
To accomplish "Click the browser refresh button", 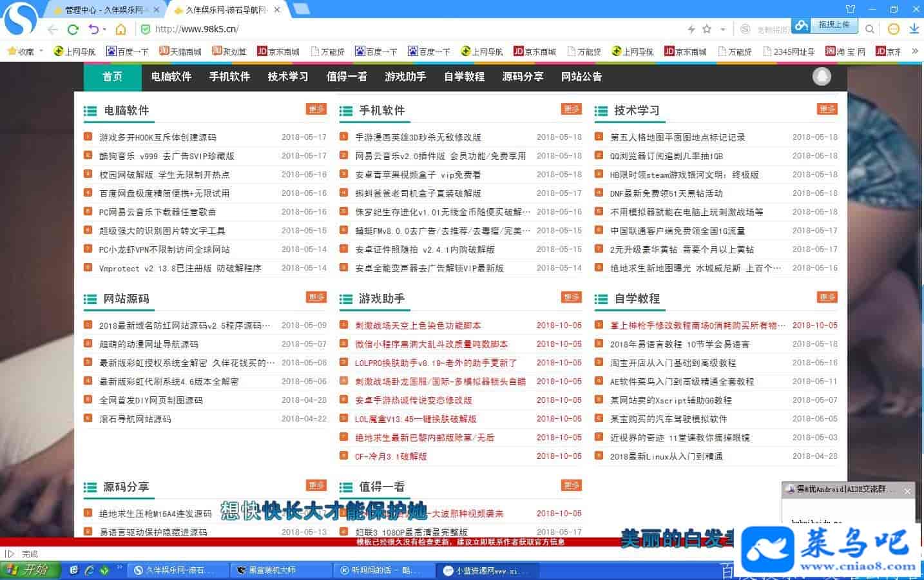I will [x=73, y=29].
